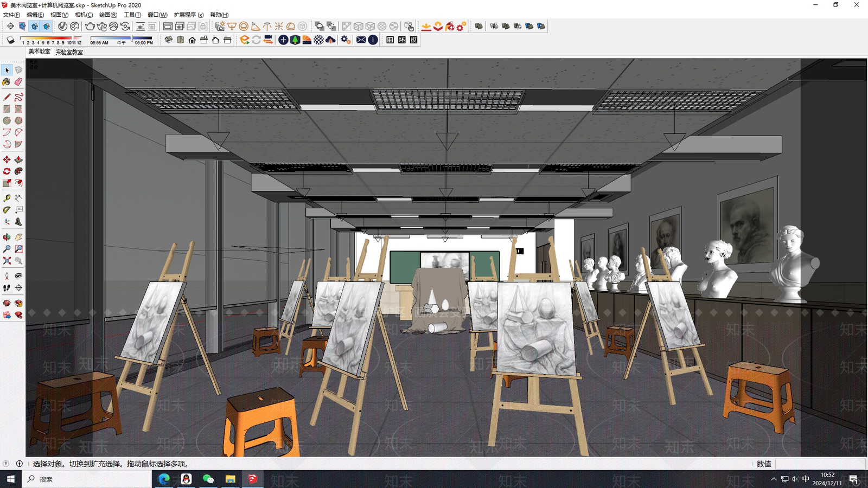
Task: Switch to the 美术教室 scene tab
Action: pos(39,52)
